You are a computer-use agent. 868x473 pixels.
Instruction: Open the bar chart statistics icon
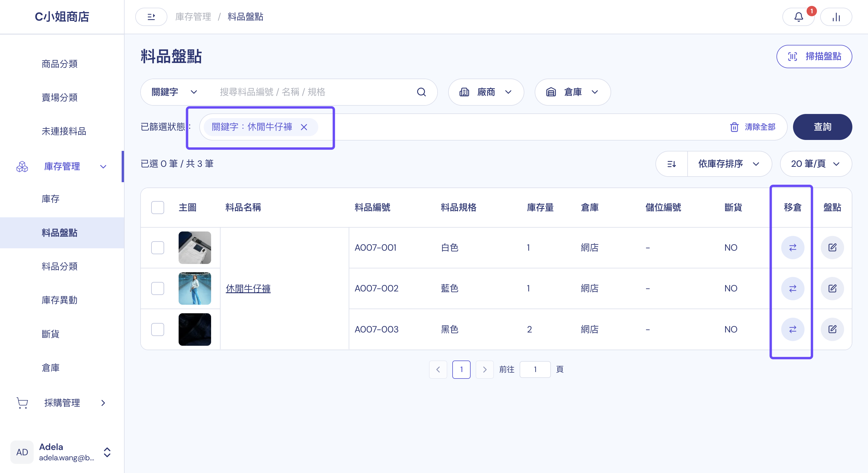pyautogui.click(x=836, y=17)
